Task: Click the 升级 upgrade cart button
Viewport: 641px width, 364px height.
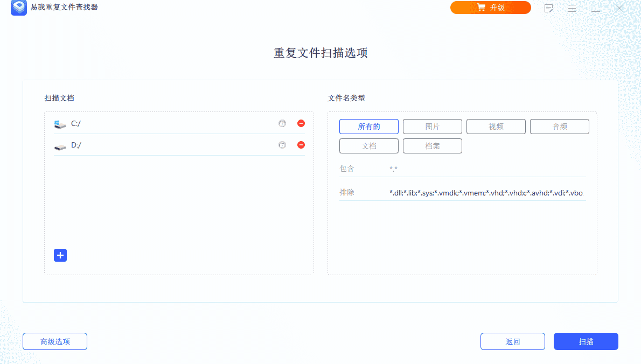Action: [490, 8]
